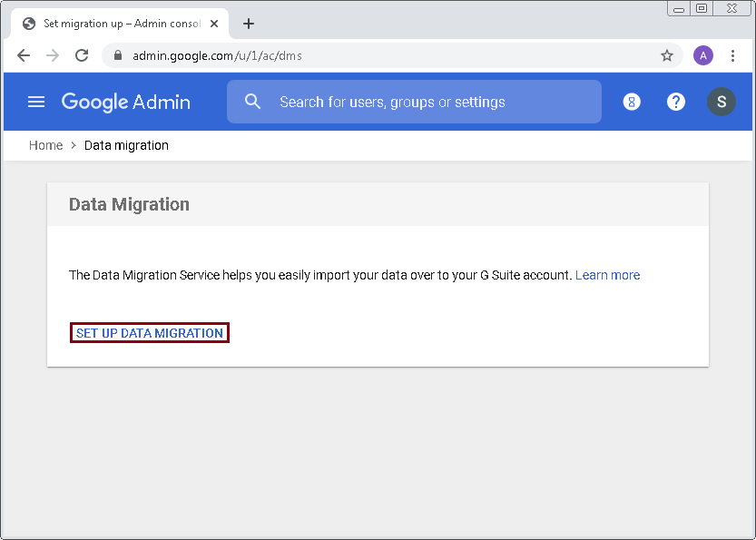The height and width of the screenshot is (540, 756).
Task: Go to Home breadcrumb
Action: (45, 145)
